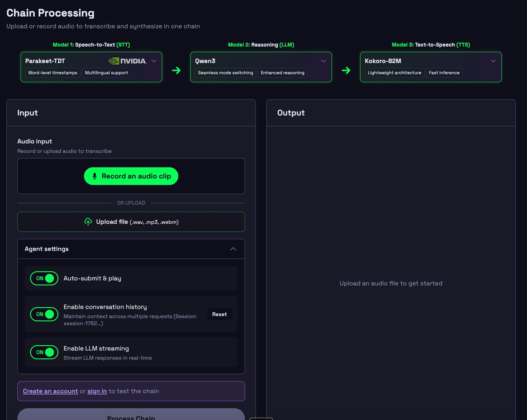Click the Upload file drop zone
Viewport: 527px width, 420px height.
131,222
